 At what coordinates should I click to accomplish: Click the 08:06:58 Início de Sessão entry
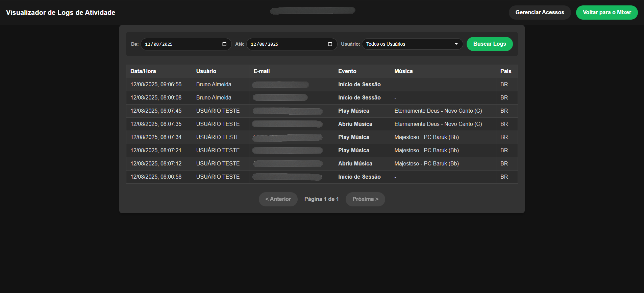[359, 177]
